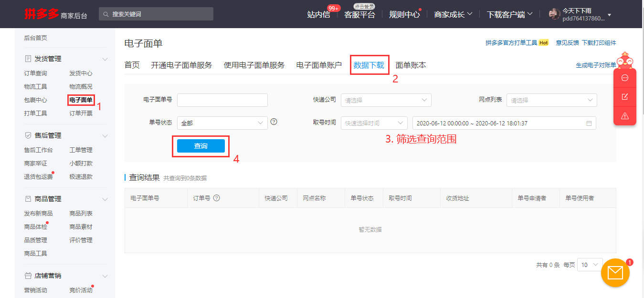The width and height of the screenshot is (644, 298).
Task: Click the 下载打印组件 link
Action: (599, 43)
